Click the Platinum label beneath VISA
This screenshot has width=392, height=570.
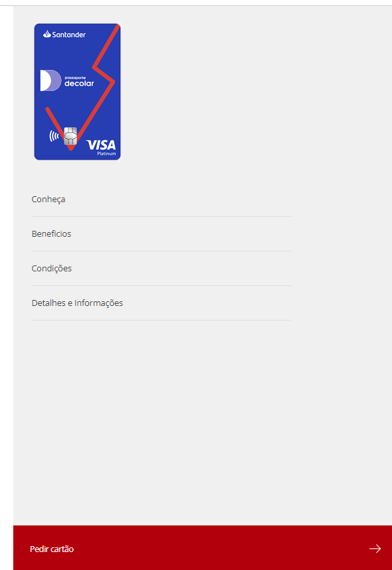pos(106,154)
